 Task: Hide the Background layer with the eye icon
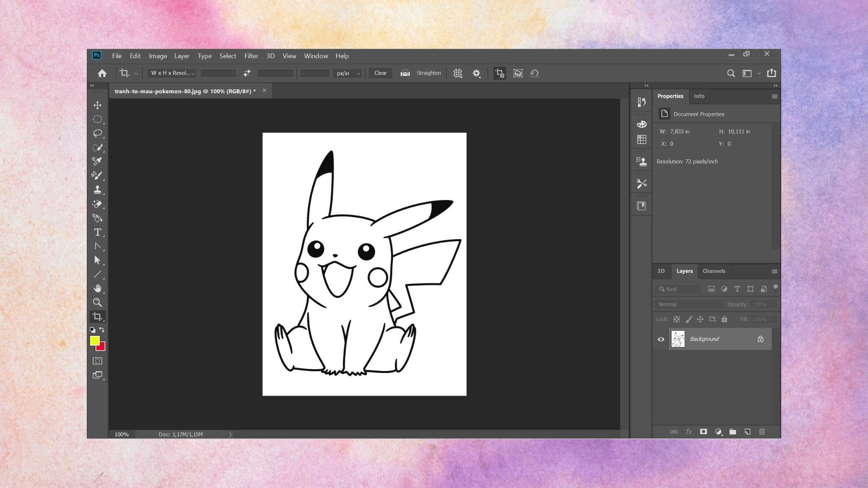tap(661, 339)
